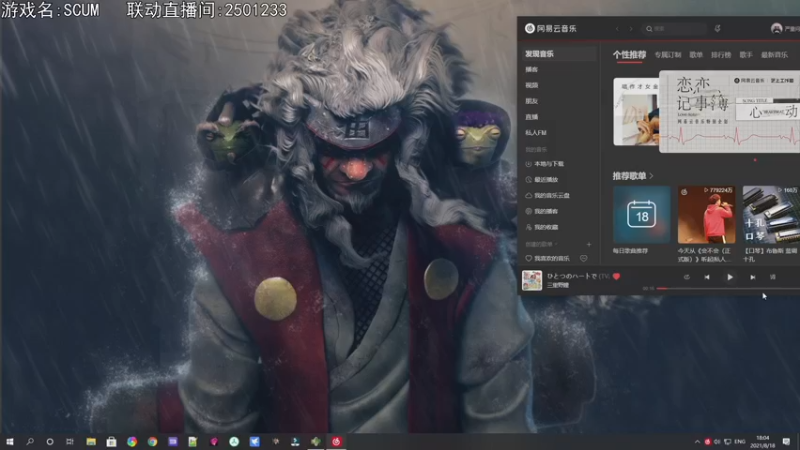The width and height of the screenshot is (800, 450).
Task: Open the taskbar clock and date
Action: 763,441
